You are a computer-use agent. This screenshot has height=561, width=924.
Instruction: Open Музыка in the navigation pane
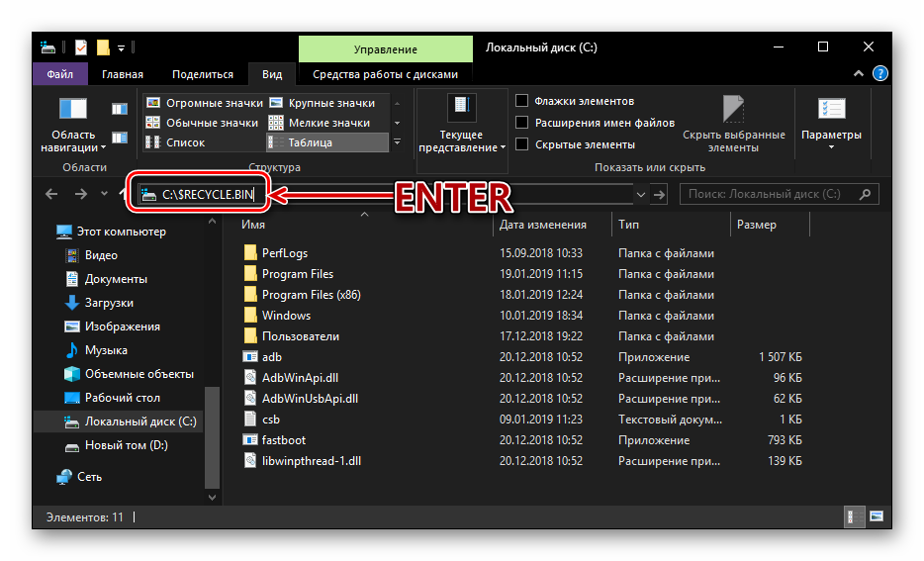pyautogui.click(x=96, y=350)
